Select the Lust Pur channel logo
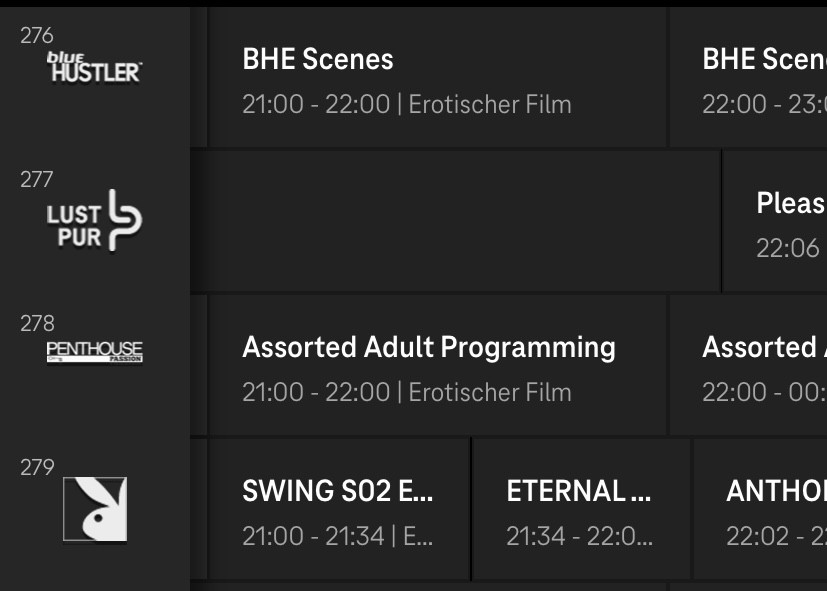 [94, 221]
